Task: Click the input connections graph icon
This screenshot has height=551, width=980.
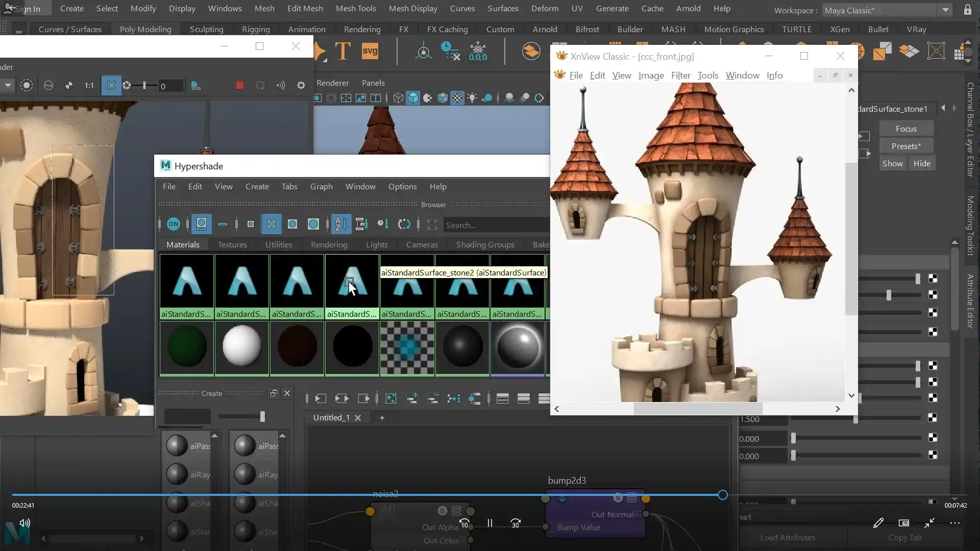Action: [x=321, y=398]
